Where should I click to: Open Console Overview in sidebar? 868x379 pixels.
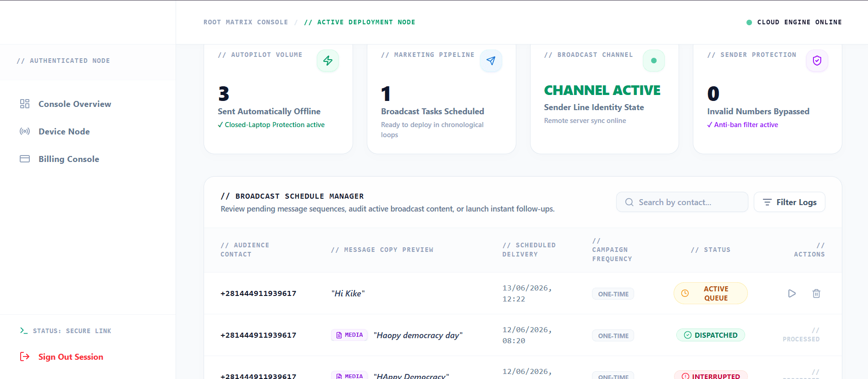pyautogui.click(x=75, y=104)
